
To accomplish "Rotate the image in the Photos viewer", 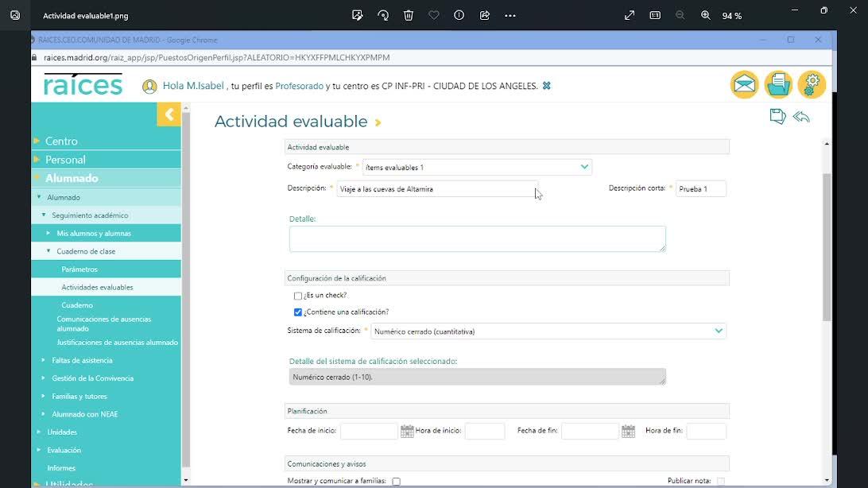I will click(383, 15).
